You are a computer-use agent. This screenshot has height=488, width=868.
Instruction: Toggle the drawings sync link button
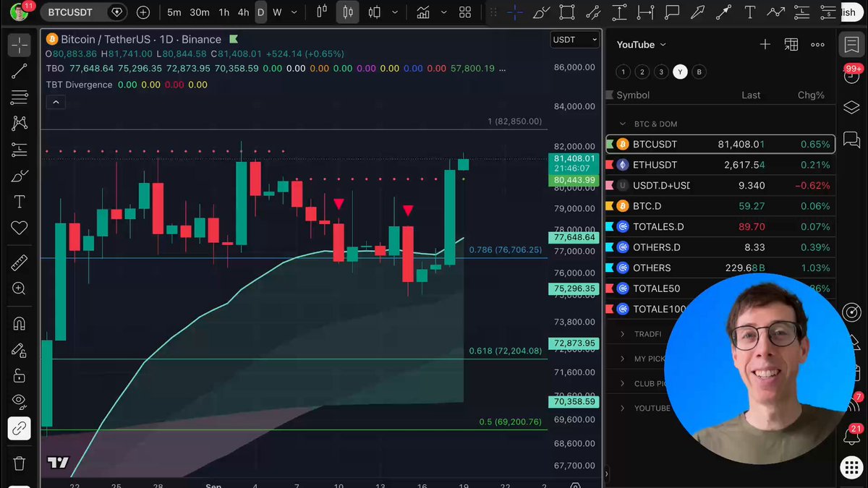(20, 429)
